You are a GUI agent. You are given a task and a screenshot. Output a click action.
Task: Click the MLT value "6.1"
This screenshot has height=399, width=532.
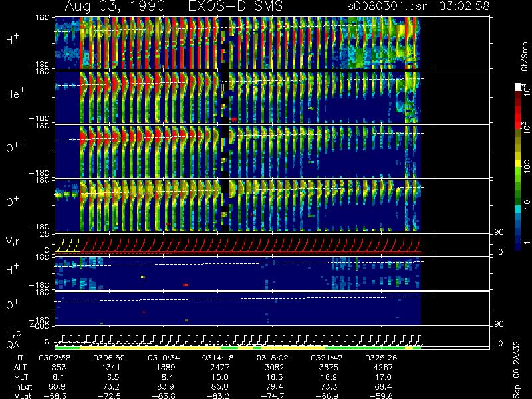click(x=59, y=377)
